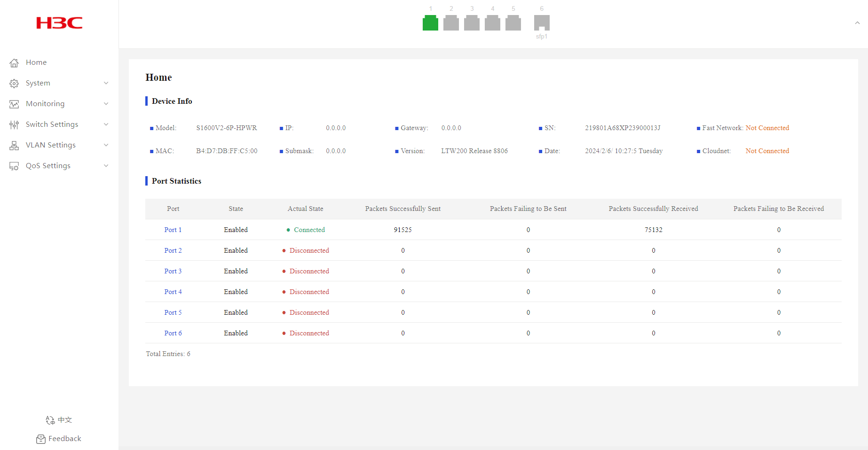Expand the VLAN Settings chevron
Image resolution: width=868 pixels, height=450 pixels.
click(106, 145)
